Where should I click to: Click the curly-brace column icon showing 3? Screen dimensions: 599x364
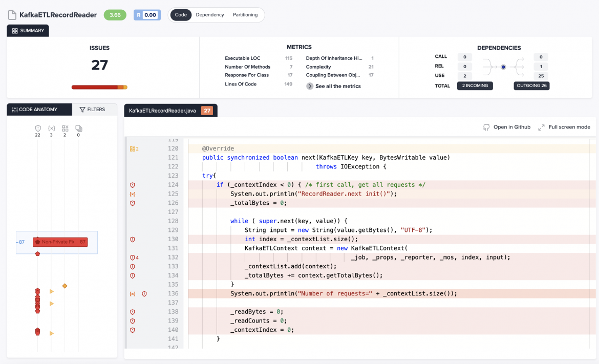pos(51,129)
